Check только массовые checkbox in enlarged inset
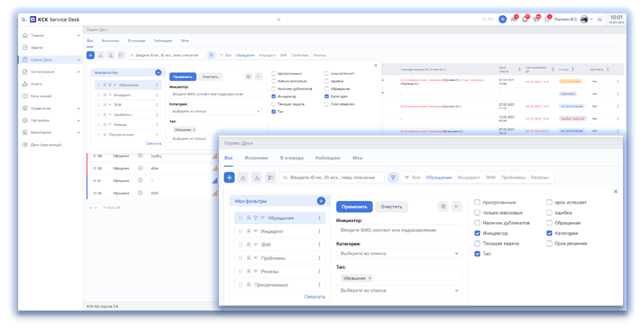Image resolution: width=644 pixels, height=333 pixels. 477,213
